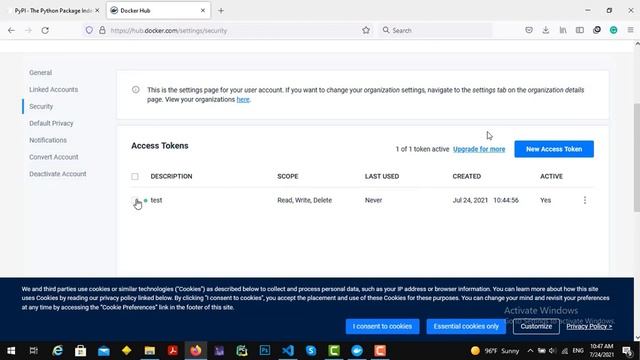This screenshot has height=360, width=640.
Task: Open Deactivate Account settings
Action: click(x=58, y=174)
